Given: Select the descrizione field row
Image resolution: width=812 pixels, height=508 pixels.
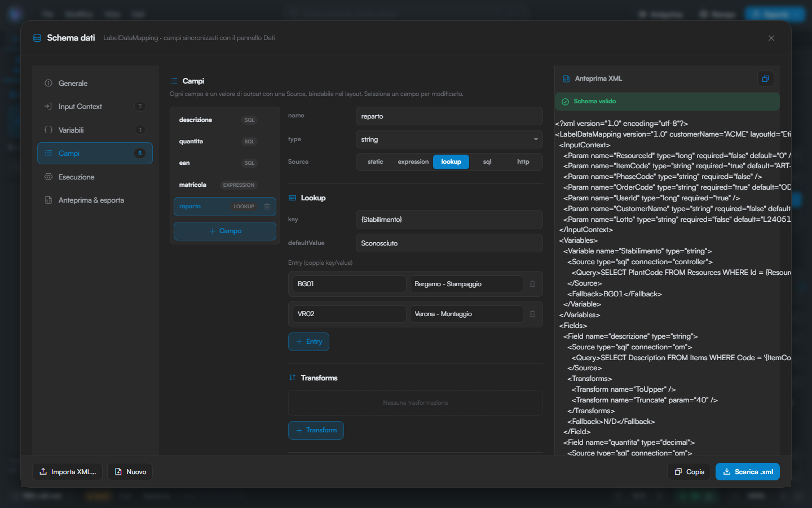Looking at the screenshot, I should 225,120.
